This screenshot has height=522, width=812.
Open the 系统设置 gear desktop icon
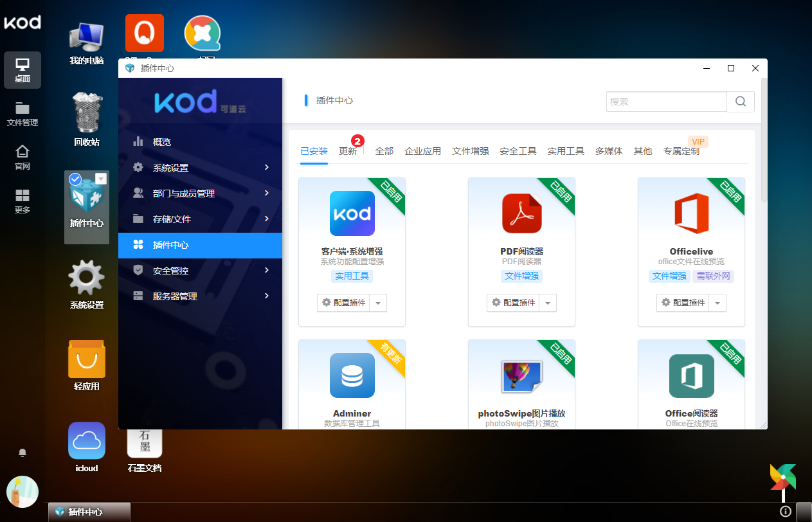86,278
